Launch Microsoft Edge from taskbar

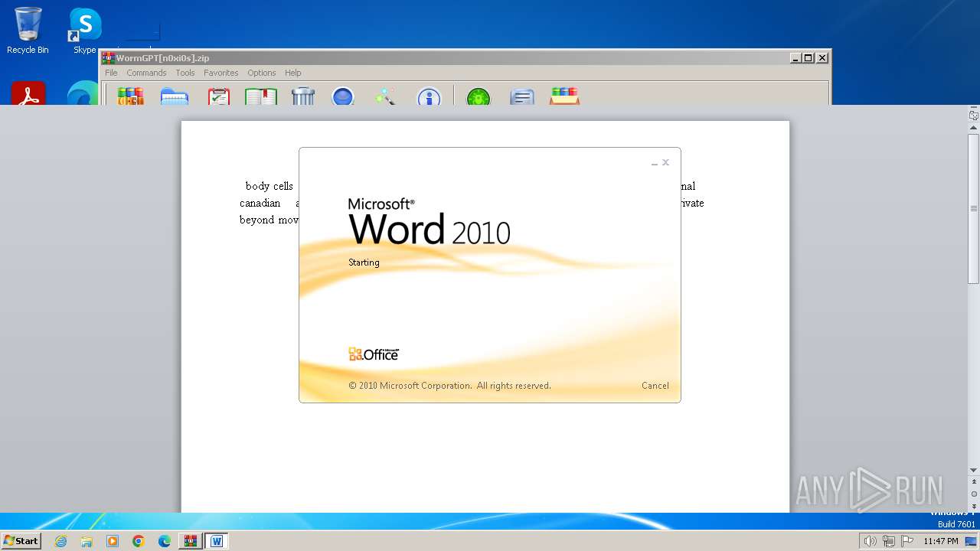(x=165, y=541)
